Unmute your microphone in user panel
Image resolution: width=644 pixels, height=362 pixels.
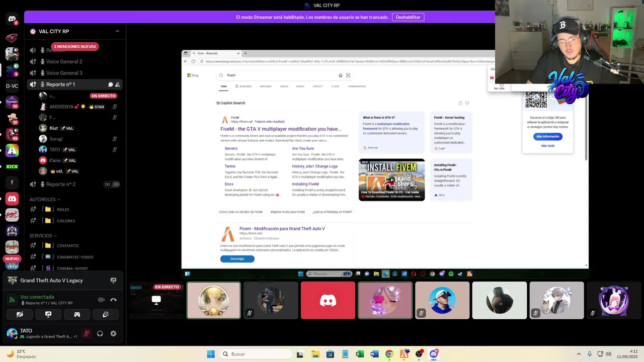point(87,333)
